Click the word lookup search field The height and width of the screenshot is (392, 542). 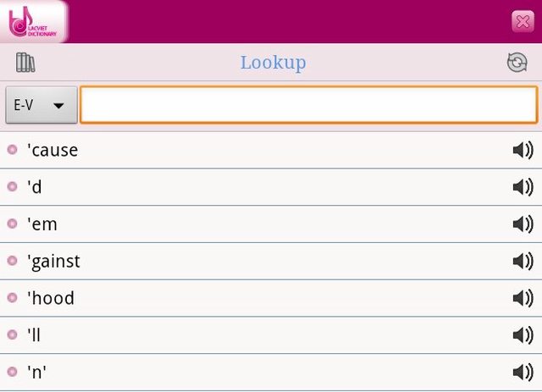(308, 105)
